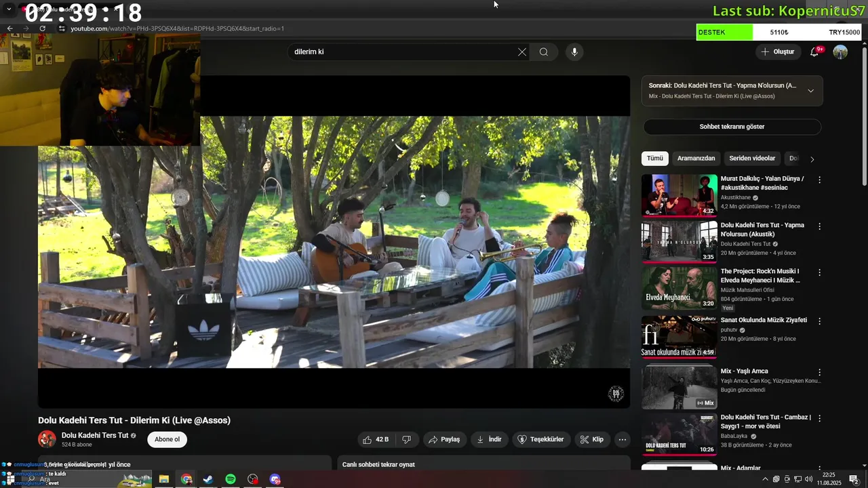This screenshot has width=868, height=488.
Task: Click the channel name puhutv
Action: coord(729,330)
